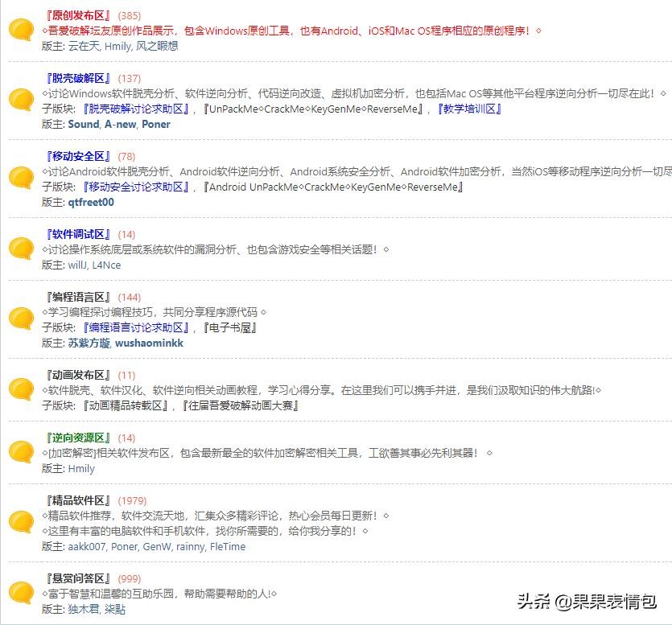Open the 电子书屋 sub-forum
672x625 pixels.
230,327
